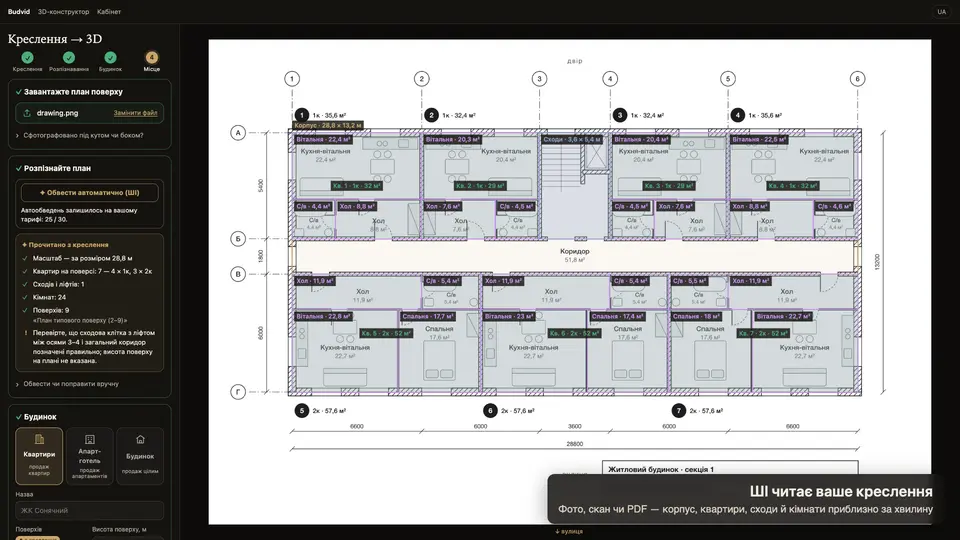Open the Кабінет menu item
The width and height of the screenshot is (960, 540).
109,12
